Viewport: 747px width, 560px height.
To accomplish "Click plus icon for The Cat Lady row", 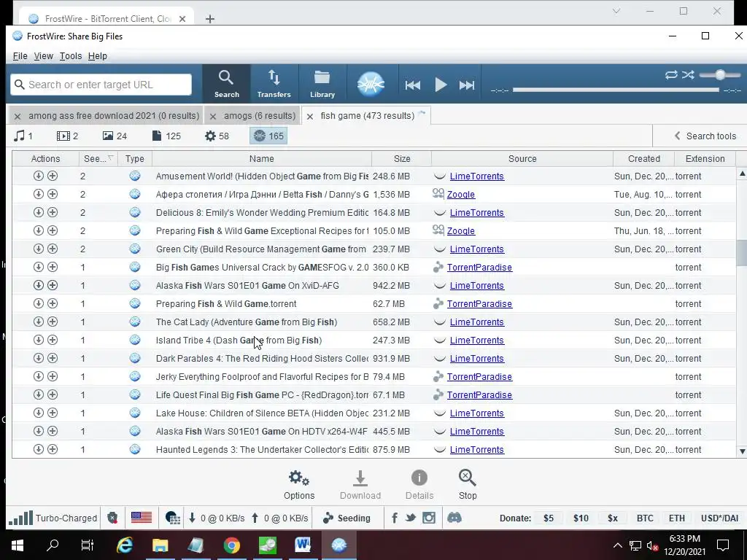I will tap(53, 322).
